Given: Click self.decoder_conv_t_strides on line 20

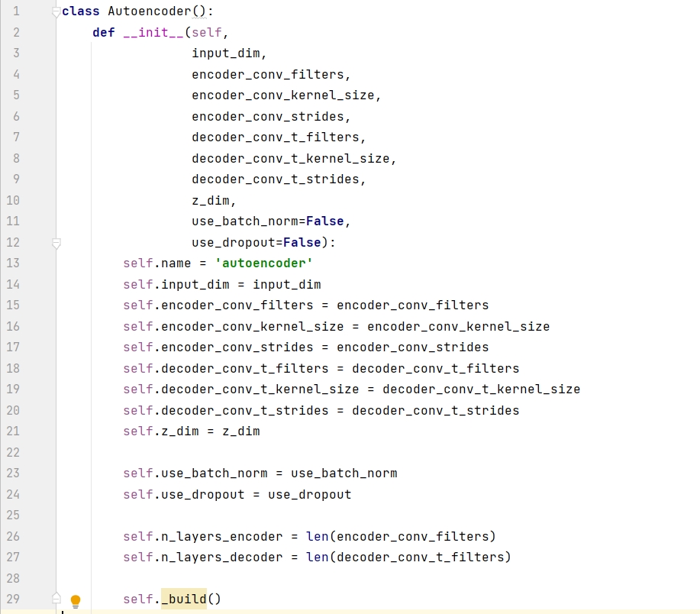Looking at the screenshot, I should click(226, 410).
